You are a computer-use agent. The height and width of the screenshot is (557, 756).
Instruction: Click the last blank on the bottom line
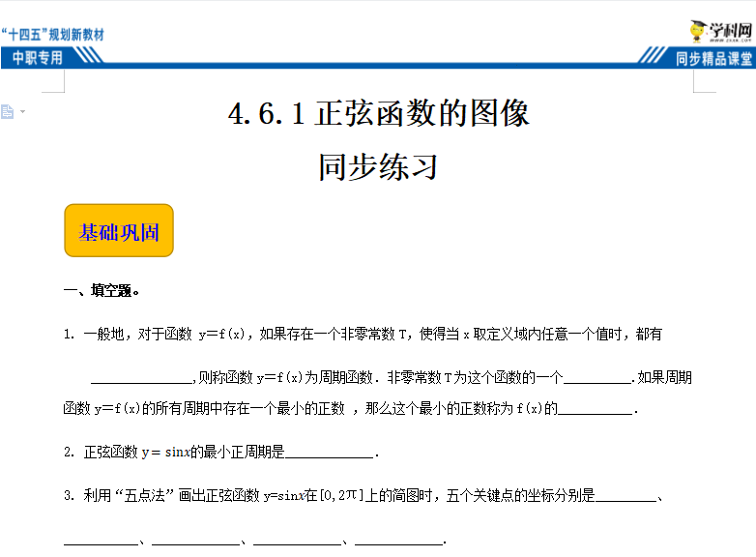397,539
